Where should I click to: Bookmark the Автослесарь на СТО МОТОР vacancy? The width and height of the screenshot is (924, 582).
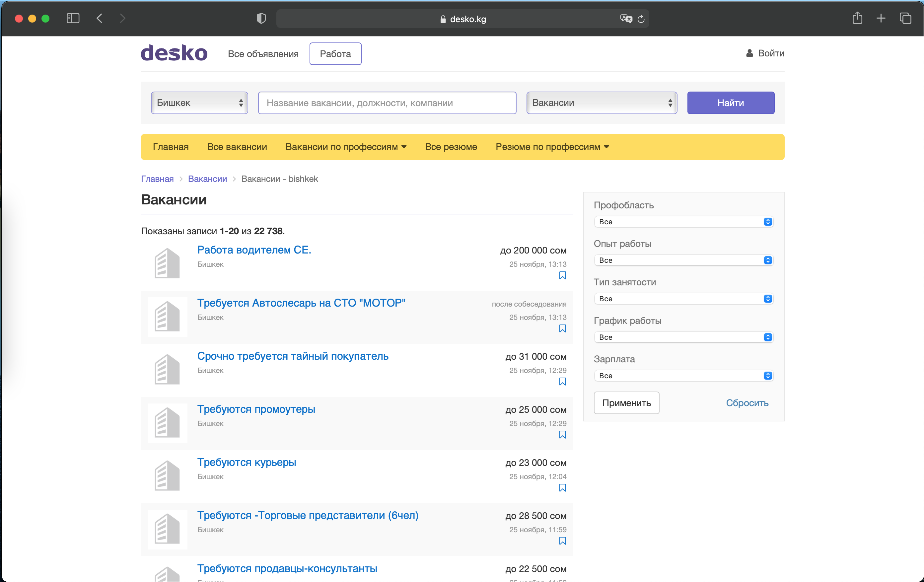(x=563, y=328)
